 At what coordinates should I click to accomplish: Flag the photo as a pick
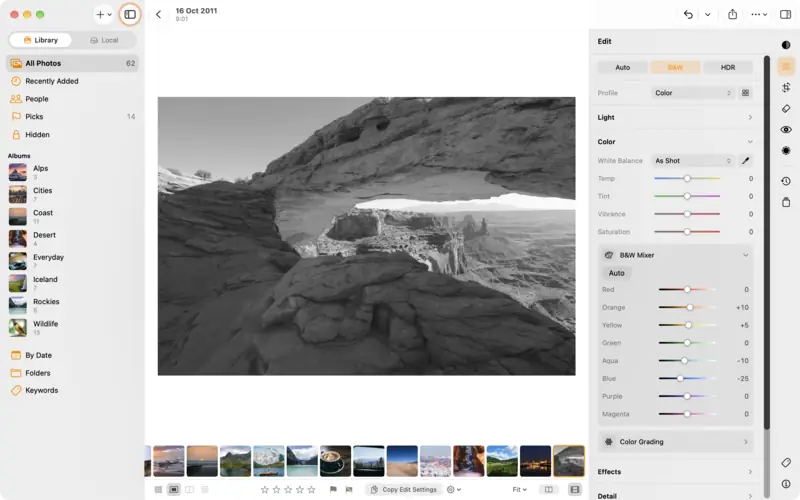click(x=333, y=490)
